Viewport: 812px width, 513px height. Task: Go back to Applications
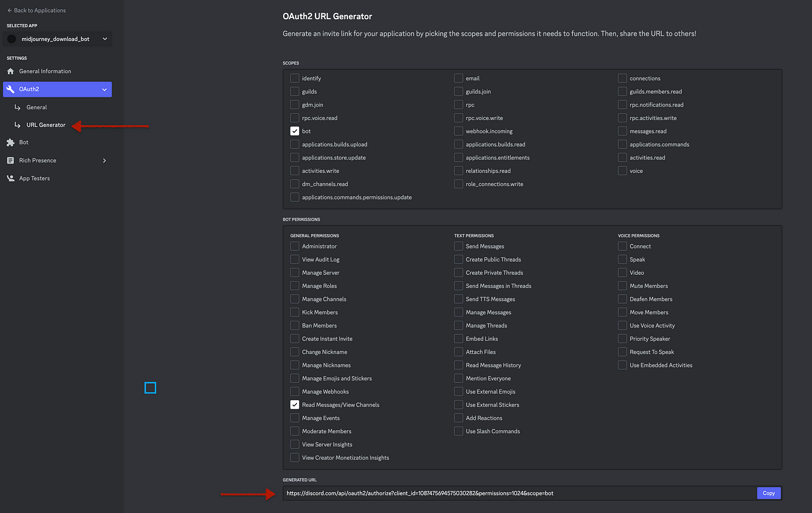pos(36,10)
